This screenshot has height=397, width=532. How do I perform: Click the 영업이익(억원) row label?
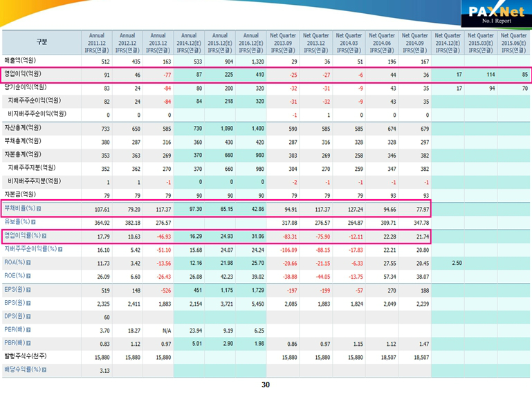pyautogui.click(x=23, y=74)
